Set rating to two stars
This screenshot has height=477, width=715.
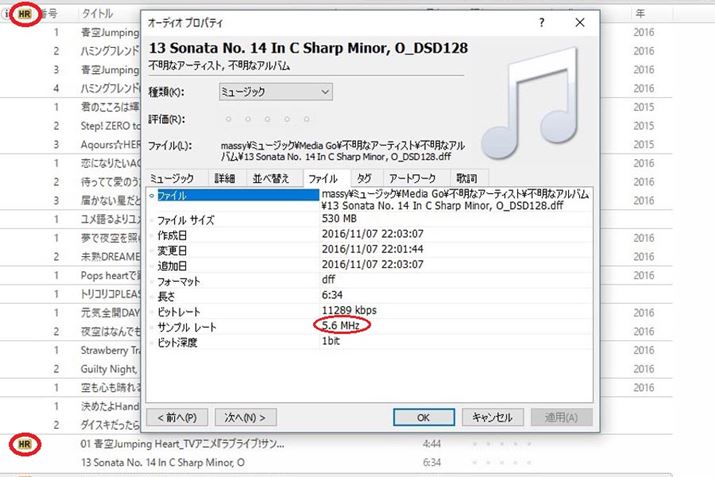248,119
